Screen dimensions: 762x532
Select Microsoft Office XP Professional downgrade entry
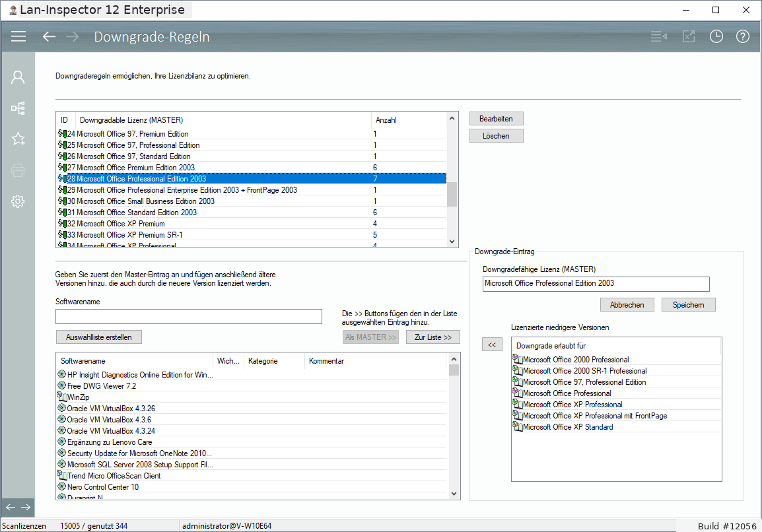[x=616, y=404]
